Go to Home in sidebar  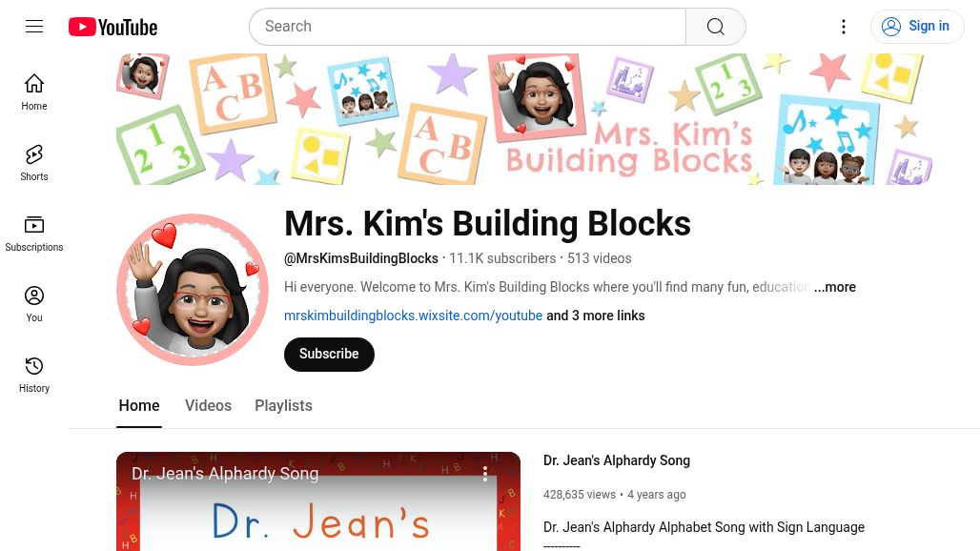[34, 92]
